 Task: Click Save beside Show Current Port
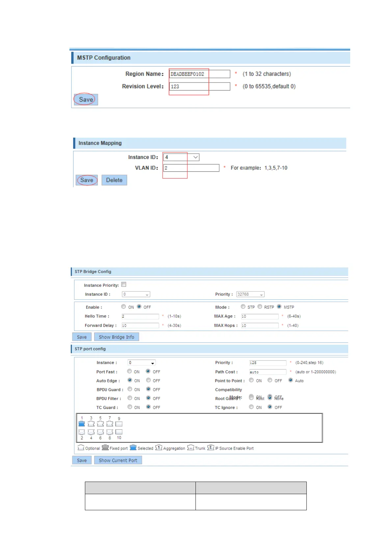pos(82,460)
